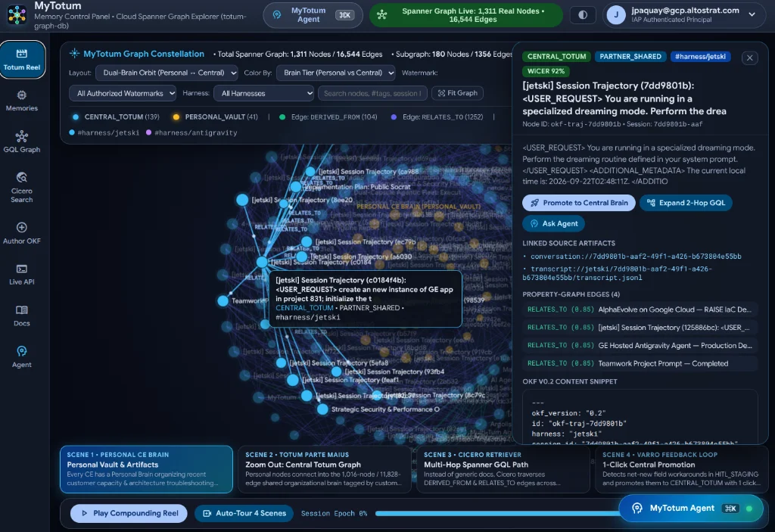This screenshot has width=775, height=532.
Task: Click Play Compounding Reel button
Action: 129,513
